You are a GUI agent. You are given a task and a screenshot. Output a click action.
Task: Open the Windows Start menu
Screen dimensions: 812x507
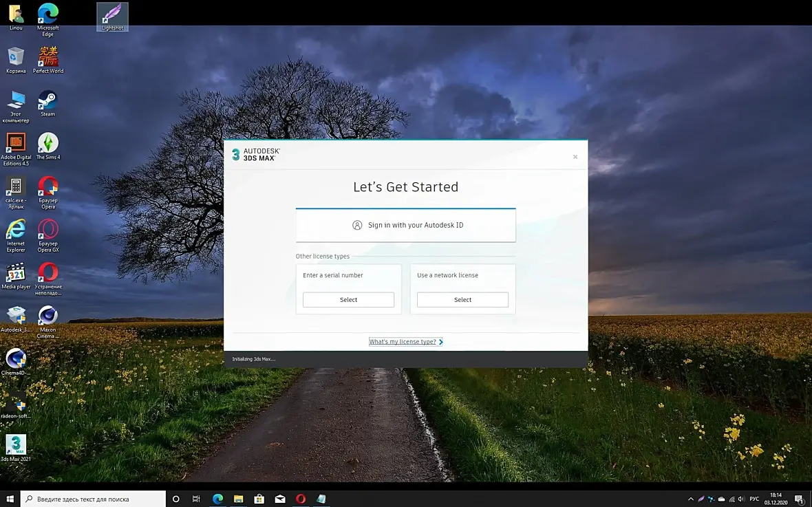tap(10, 499)
